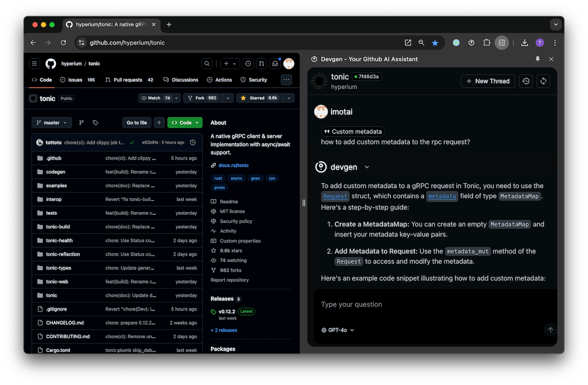Click the address bar URL

pos(127,43)
